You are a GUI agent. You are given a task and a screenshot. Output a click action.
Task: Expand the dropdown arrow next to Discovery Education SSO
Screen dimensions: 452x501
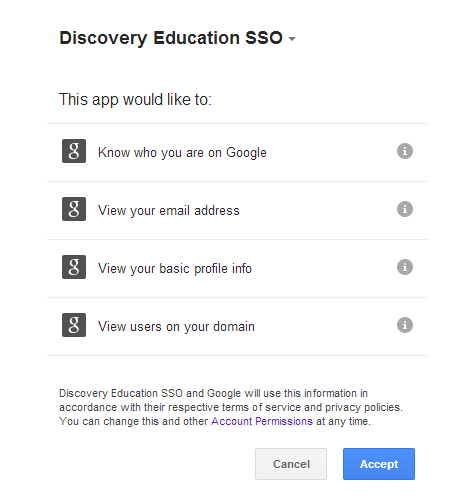[292, 39]
